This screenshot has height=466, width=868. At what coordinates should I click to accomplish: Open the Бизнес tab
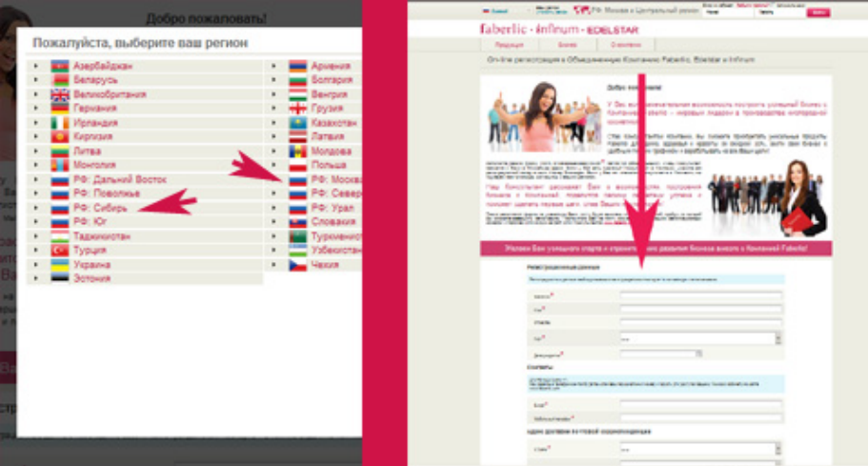tap(568, 45)
